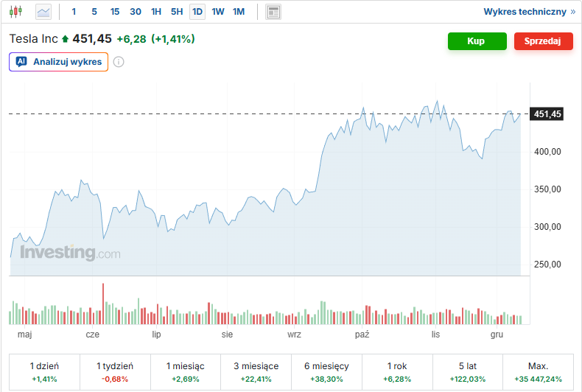Screen dimensions: 582x392
Task: Select the area chart type icon
Action: pos(43,12)
